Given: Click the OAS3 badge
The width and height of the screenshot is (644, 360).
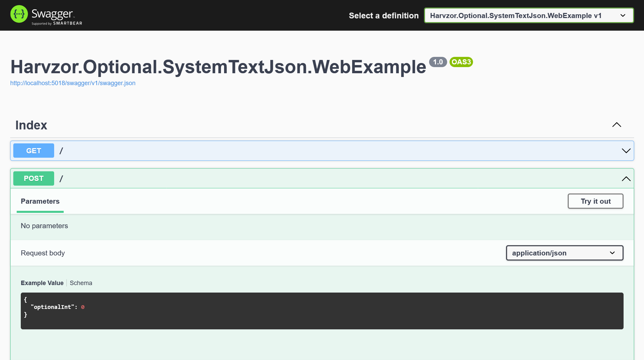Looking at the screenshot, I should [x=461, y=62].
